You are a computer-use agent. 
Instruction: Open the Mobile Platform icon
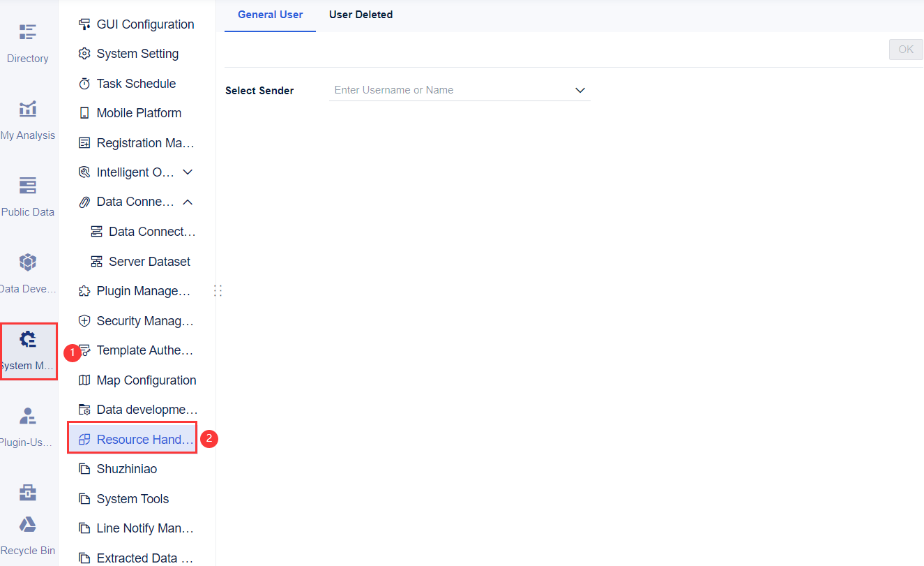[x=84, y=112]
